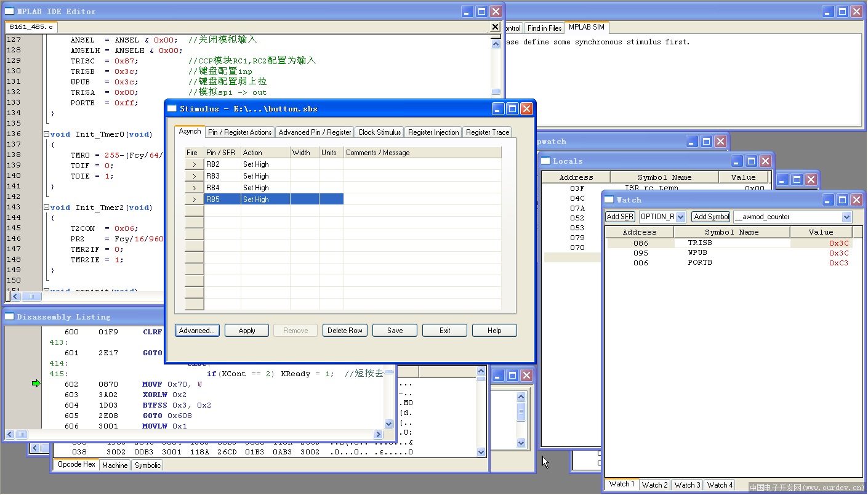Fire the RB5 Set High stimulus
Viewport: 868px width, 495px height.
coord(194,199)
